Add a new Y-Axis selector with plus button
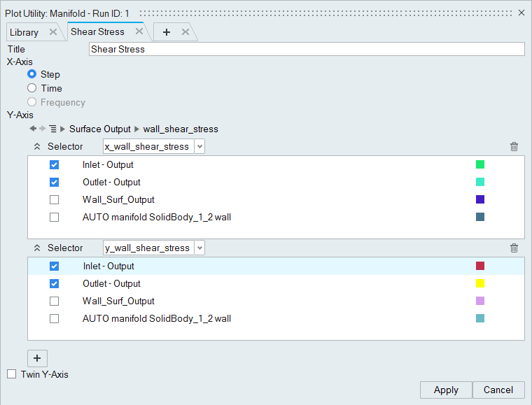Viewport: 532px width, 405px height. (x=37, y=358)
